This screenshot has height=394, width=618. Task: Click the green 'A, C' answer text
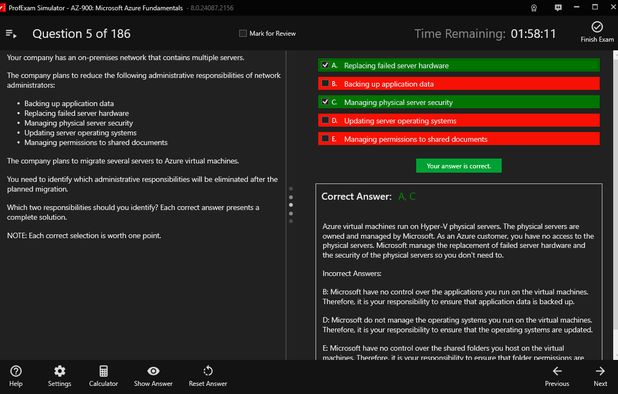(x=407, y=197)
